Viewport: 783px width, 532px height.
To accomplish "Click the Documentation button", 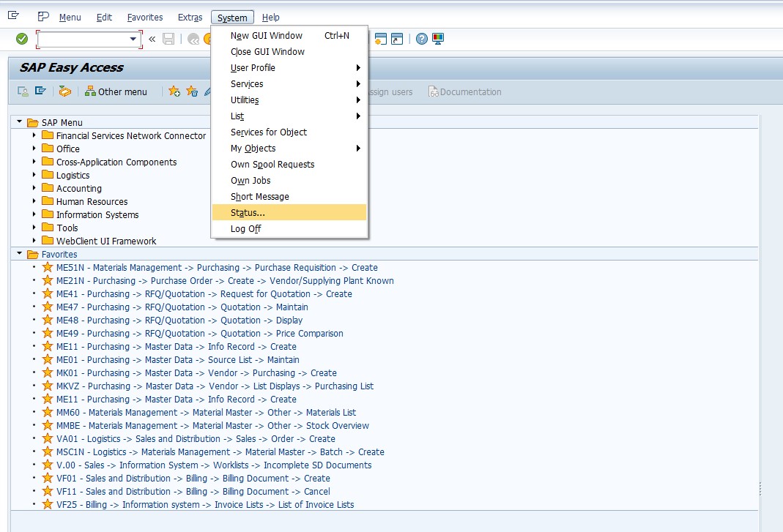I will tap(465, 91).
